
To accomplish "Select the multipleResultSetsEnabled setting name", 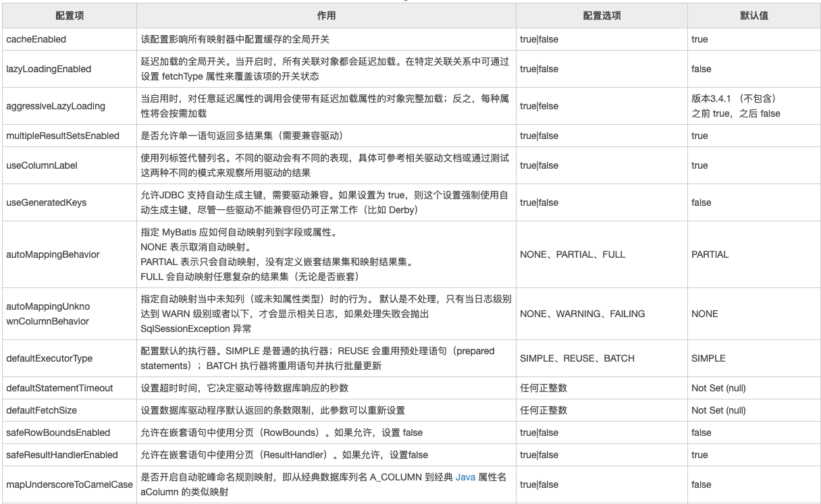I will click(x=63, y=136).
